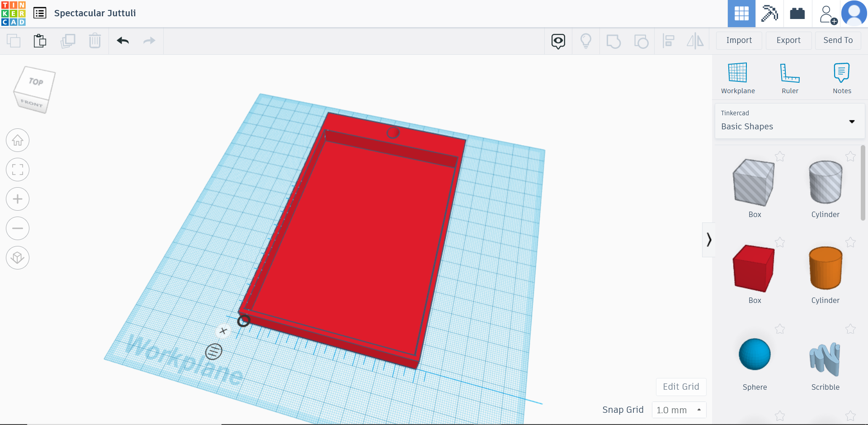
Task: Toggle the notes visibility eye icon
Action: tap(558, 41)
